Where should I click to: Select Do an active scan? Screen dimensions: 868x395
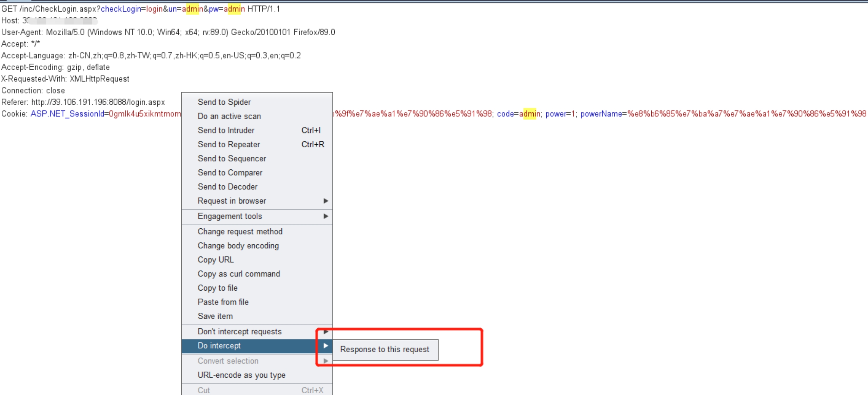(x=229, y=116)
